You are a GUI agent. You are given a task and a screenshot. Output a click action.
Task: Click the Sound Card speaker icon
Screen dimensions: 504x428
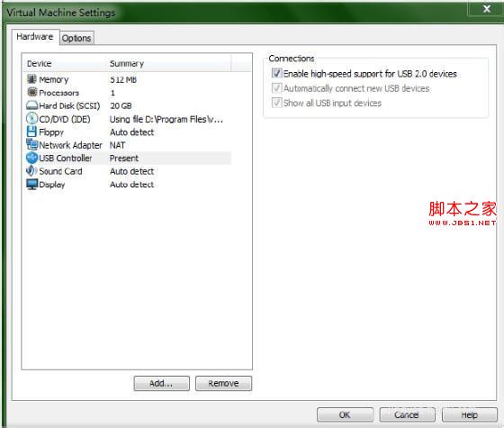pos(31,171)
